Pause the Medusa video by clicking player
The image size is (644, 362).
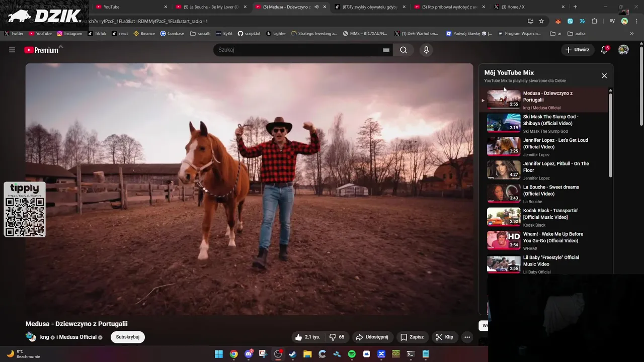(x=249, y=189)
